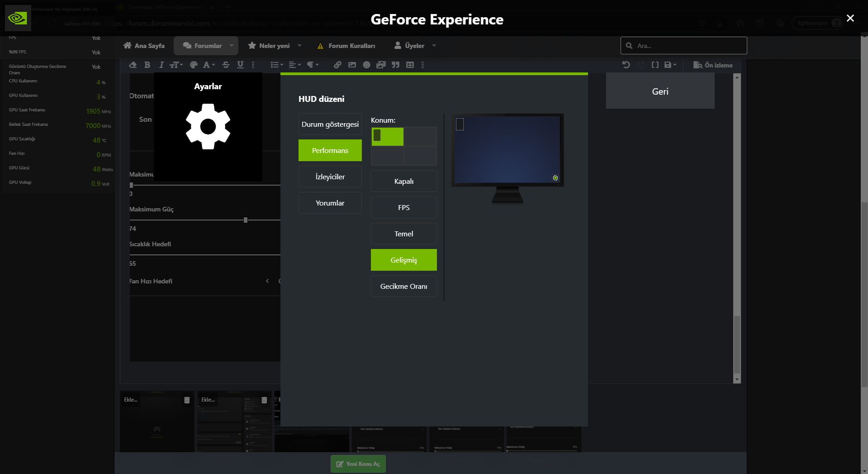The image size is (868, 474).
Task: Open the list type dropdown
Action: (x=277, y=65)
